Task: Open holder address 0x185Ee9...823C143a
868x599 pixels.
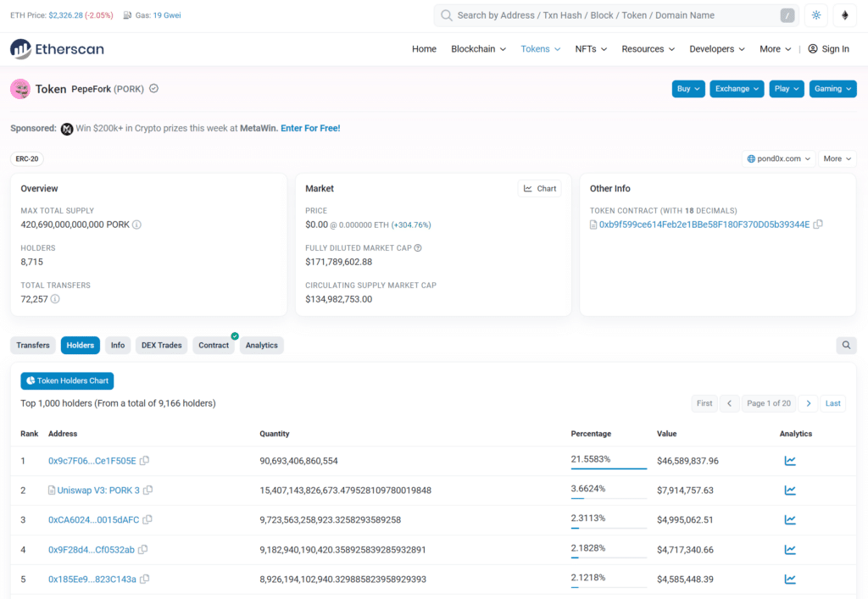Action: click(92, 579)
